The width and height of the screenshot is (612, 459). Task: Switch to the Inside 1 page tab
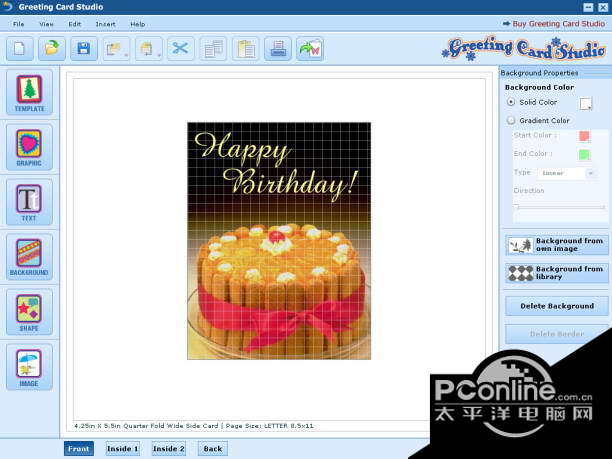[x=123, y=449]
